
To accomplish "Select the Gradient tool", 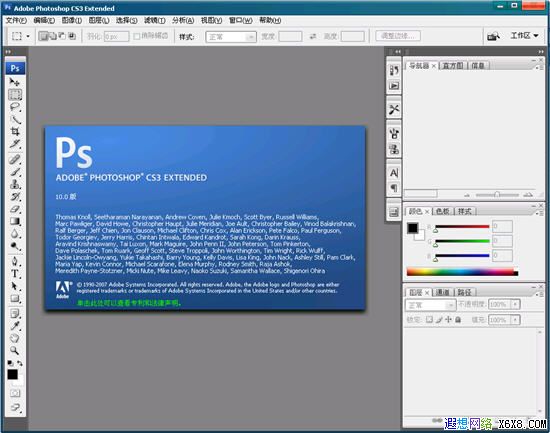I will (15, 221).
